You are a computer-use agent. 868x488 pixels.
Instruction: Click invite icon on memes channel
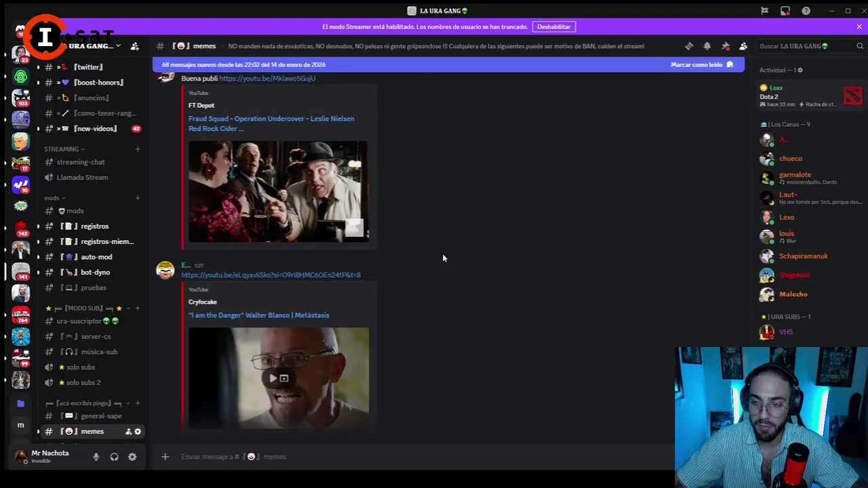click(x=128, y=432)
